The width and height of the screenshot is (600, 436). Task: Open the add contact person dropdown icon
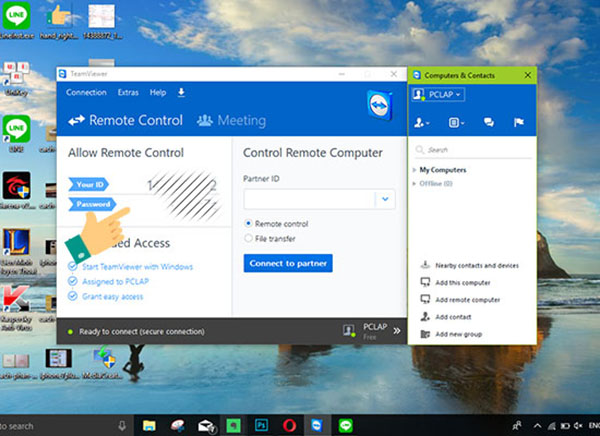pos(422,122)
